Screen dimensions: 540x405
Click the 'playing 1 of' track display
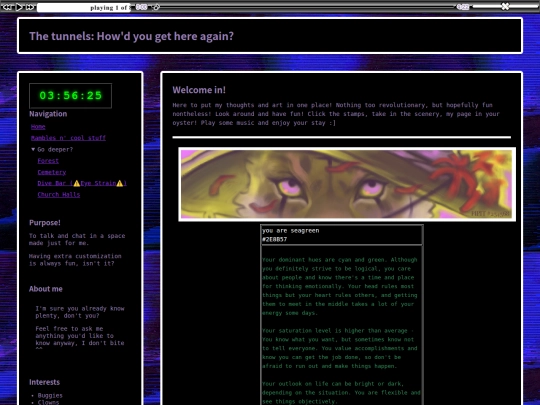tap(84, 8)
